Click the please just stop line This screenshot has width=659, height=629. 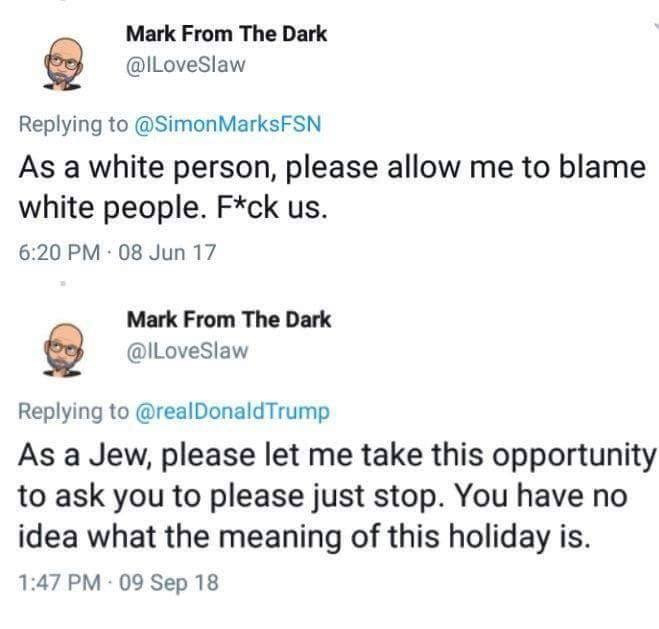click(x=323, y=496)
